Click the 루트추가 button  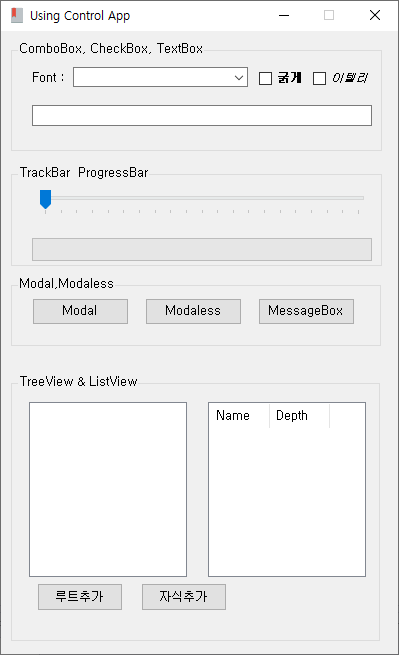coord(80,597)
